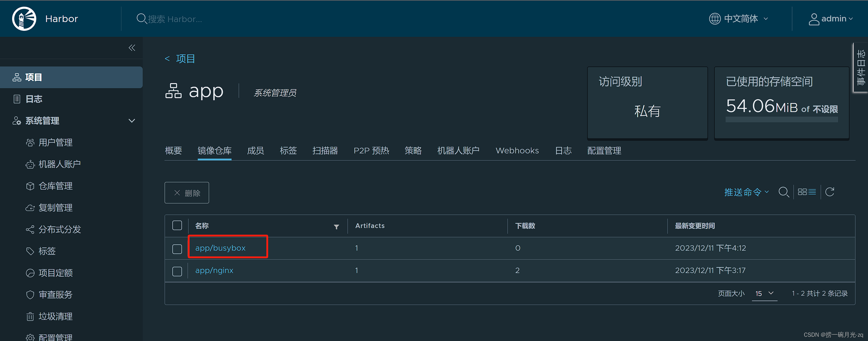The width and height of the screenshot is (868, 341).
Task: Click the 机器人账户 robot icon in sidebar
Action: (x=30, y=164)
